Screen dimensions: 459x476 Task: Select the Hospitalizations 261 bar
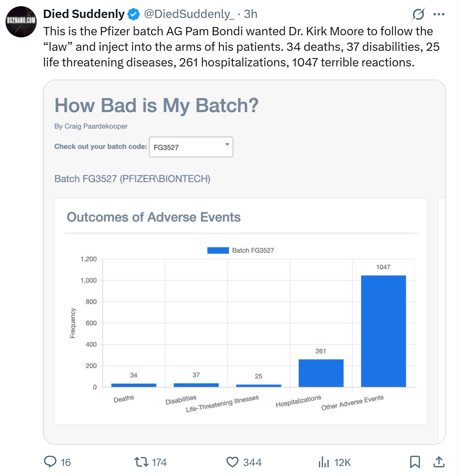tap(321, 373)
